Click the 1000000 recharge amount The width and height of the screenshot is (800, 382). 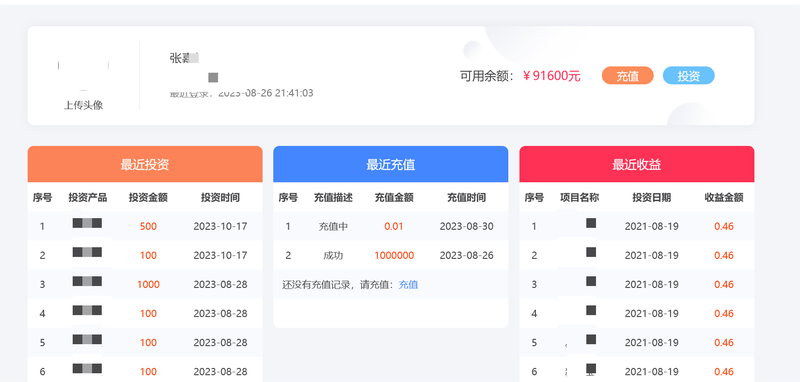point(394,256)
